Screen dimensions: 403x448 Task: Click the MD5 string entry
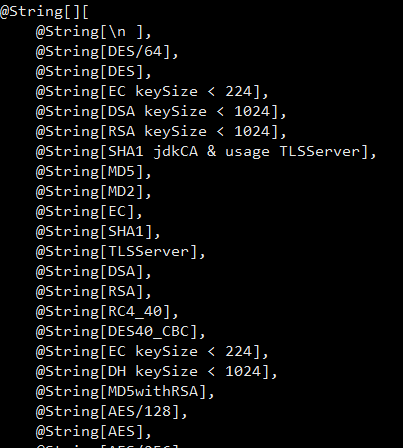click(x=94, y=172)
